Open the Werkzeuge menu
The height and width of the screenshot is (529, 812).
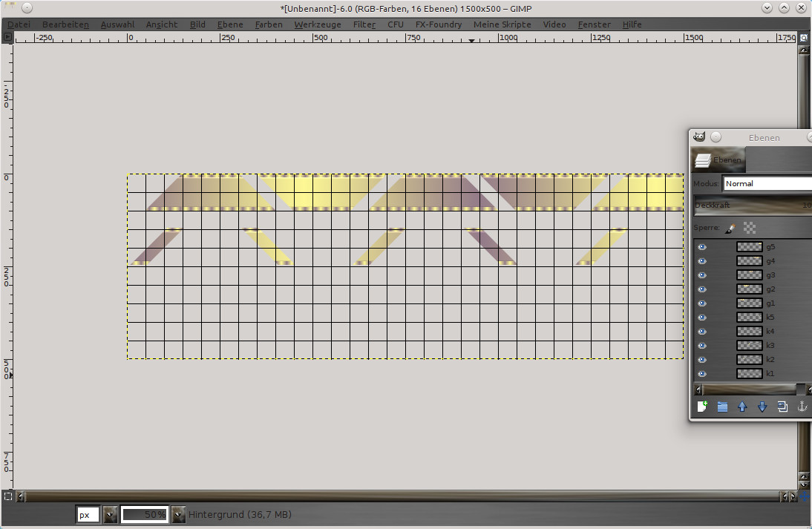point(318,24)
